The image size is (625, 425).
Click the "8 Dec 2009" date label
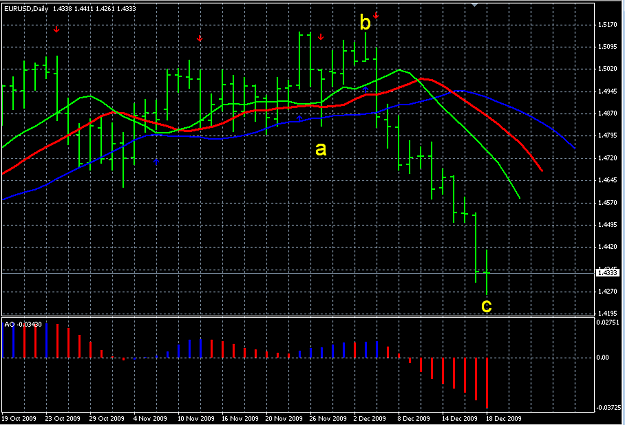pyautogui.click(x=413, y=419)
